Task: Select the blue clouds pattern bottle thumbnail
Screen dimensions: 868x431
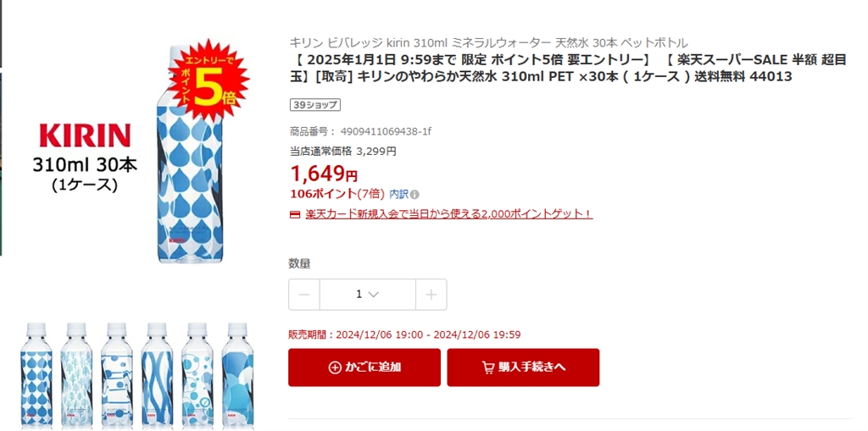Action: point(237,376)
